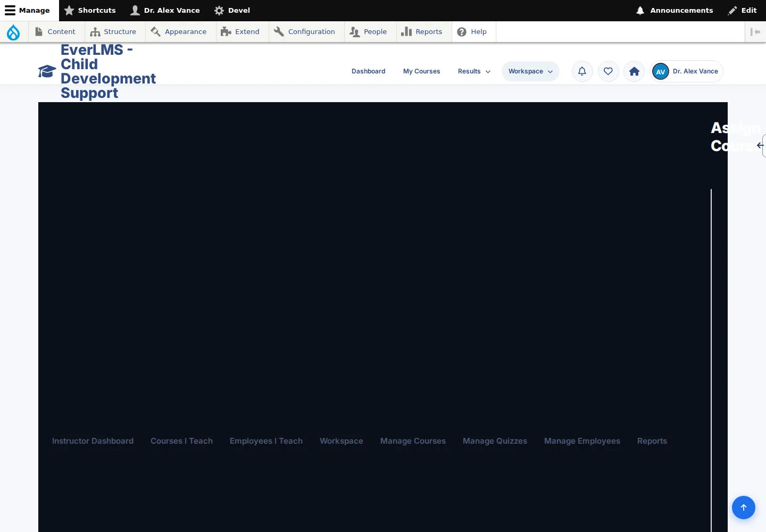Go to the home house icon
The image size is (766, 532).
(x=634, y=71)
